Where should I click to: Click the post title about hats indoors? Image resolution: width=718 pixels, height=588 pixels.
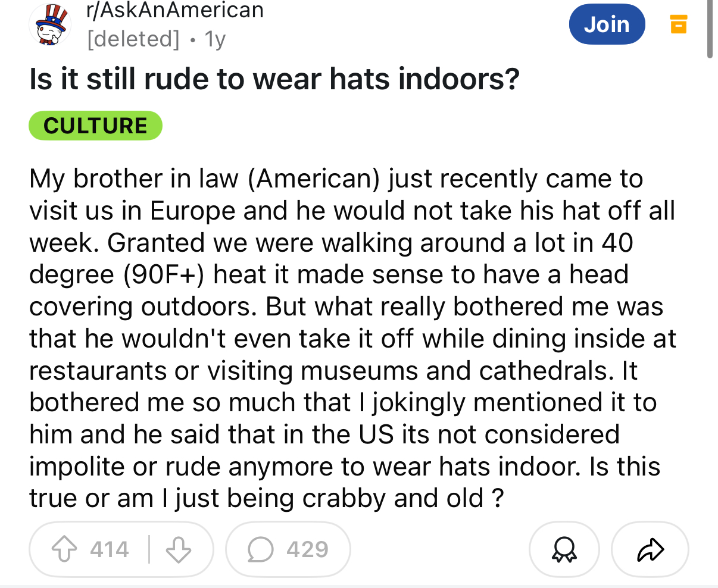pos(274,79)
